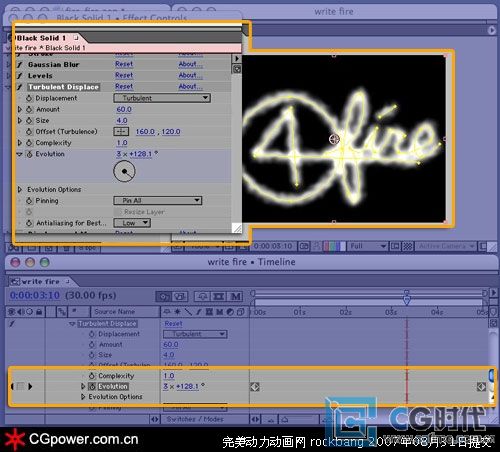This screenshot has height=452, width=500.
Task: Click the Offset point crosshair picker button
Action: [x=121, y=132]
